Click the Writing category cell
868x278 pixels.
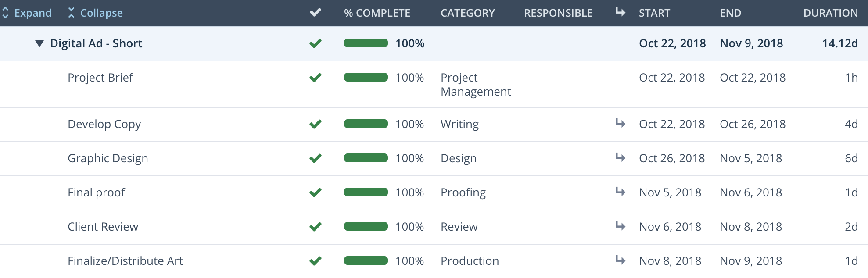coord(459,125)
